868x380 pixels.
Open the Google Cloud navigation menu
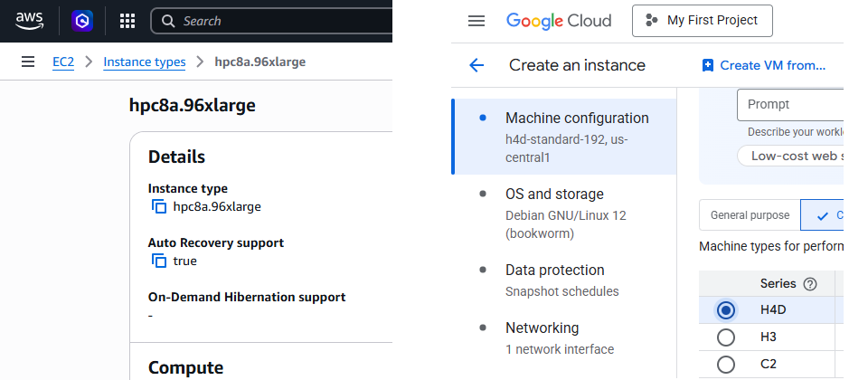coord(476,21)
